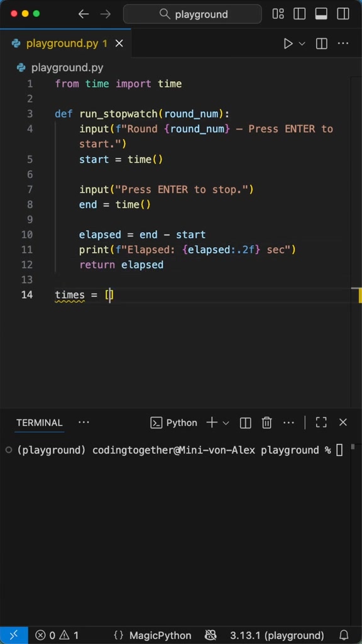Click the Python terminal profile label

click(173, 423)
